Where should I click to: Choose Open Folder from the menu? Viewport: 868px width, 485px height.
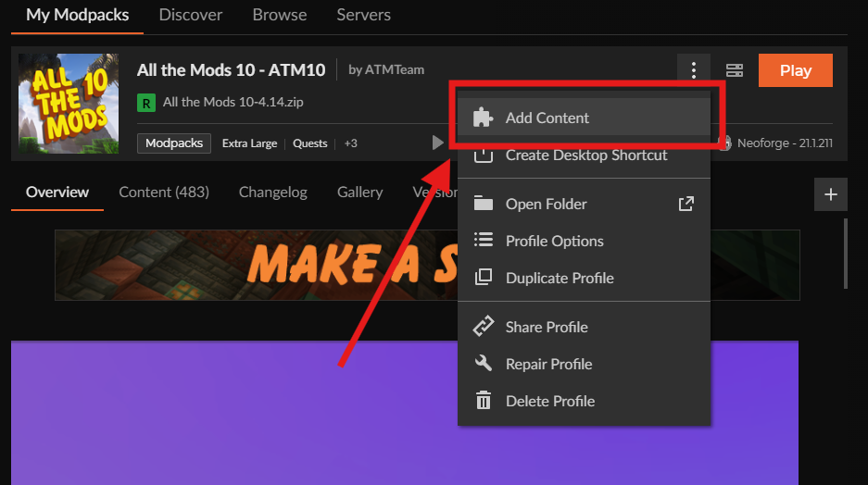pos(584,204)
